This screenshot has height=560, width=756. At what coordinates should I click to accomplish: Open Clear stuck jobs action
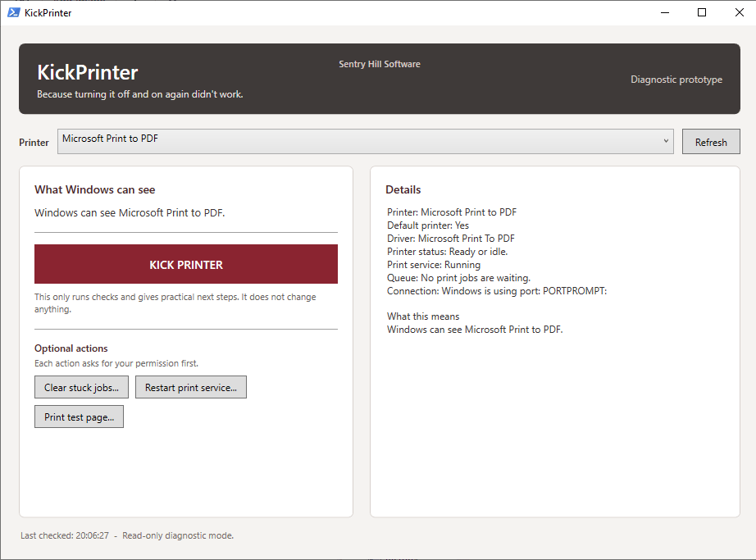[81, 388]
